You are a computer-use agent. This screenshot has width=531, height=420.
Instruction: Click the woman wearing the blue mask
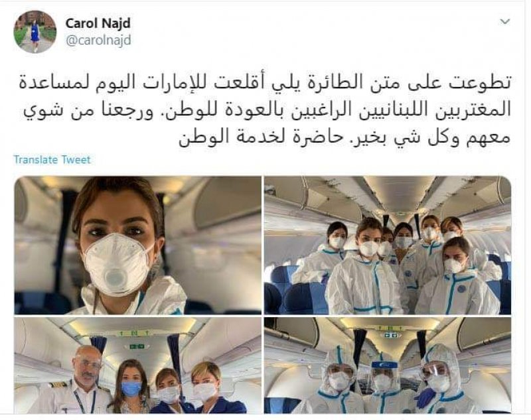pyautogui.click(x=131, y=387)
